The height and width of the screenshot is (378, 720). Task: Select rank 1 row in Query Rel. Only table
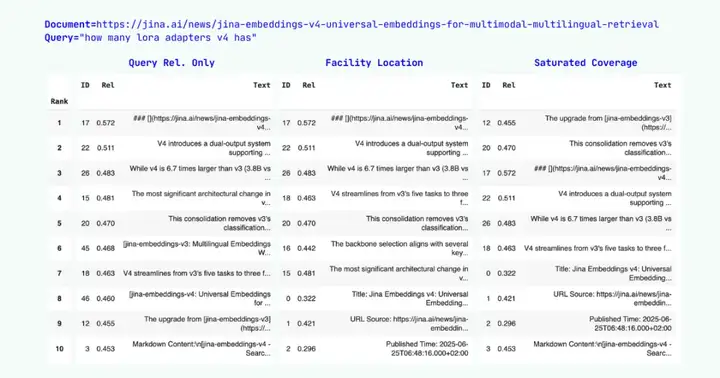point(160,123)
